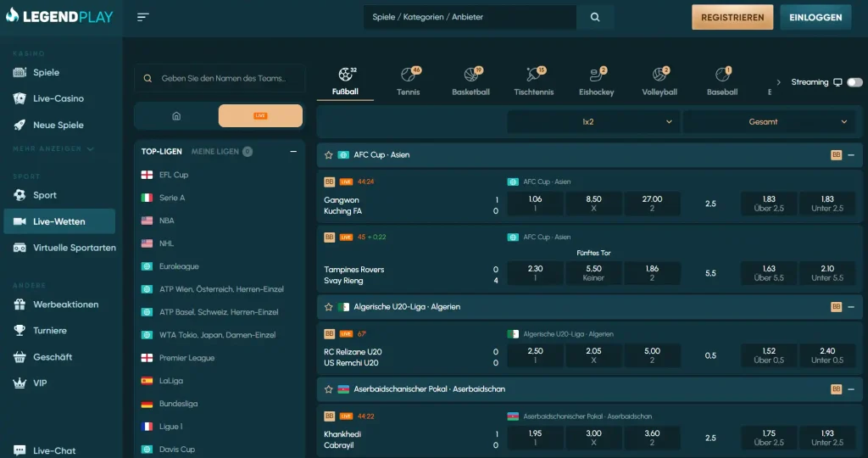Show more sports with right arrow

tap(778, 82)
